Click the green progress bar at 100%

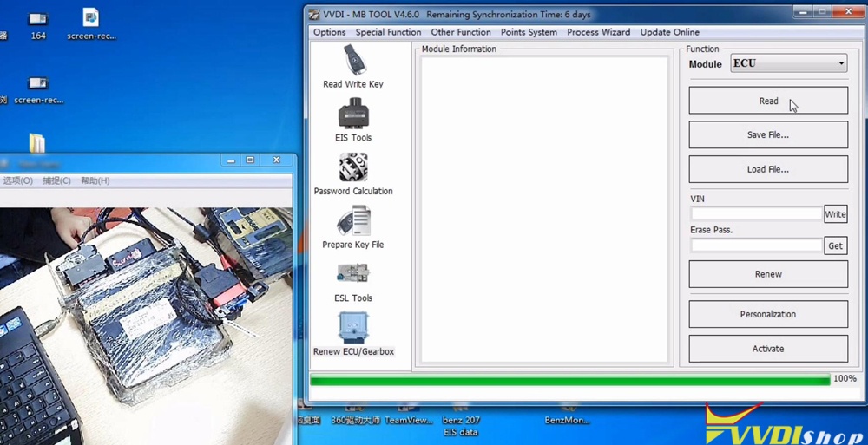coord(569,379)
